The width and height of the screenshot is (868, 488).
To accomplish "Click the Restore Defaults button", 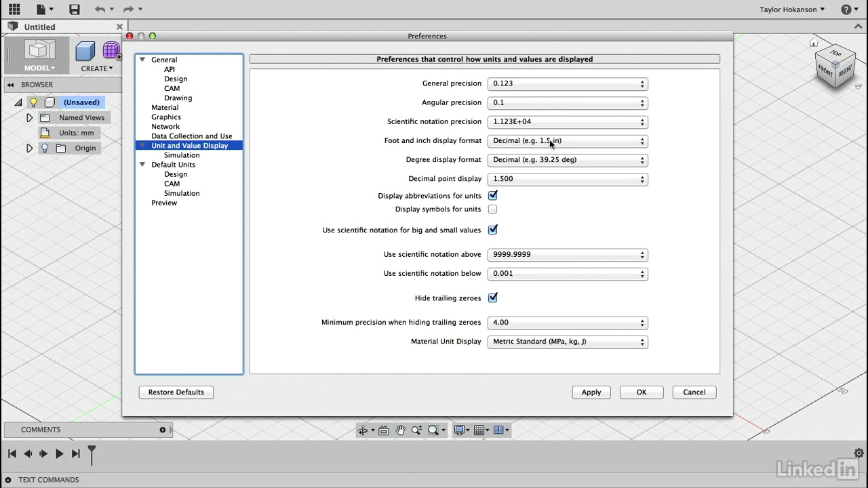I will [176, 392].
